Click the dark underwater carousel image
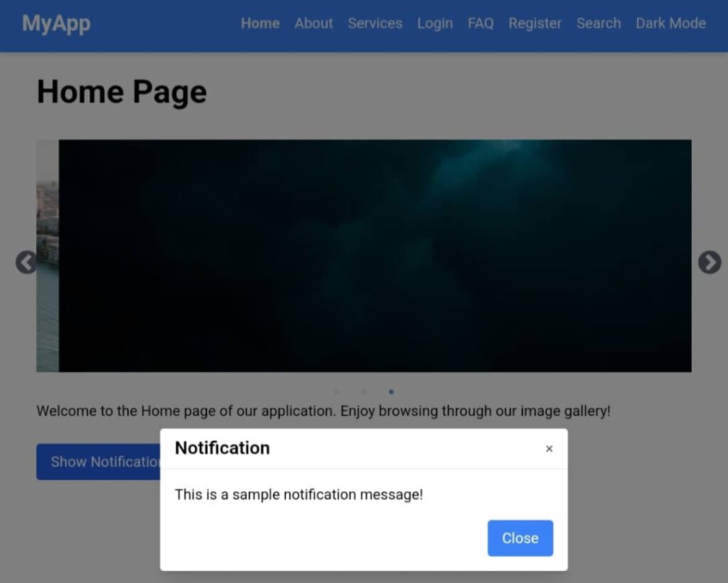Viewport: 728px width, 583px height. [x=375, y=256]
